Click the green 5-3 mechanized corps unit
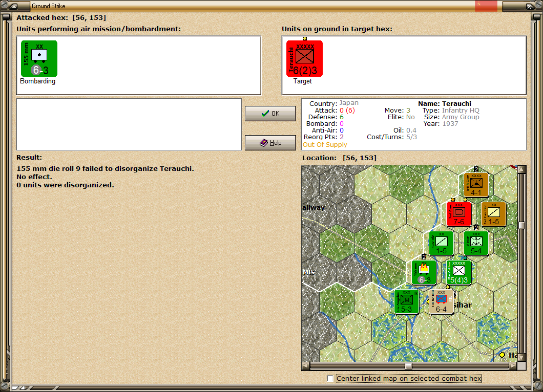Image resolution: width=543 pixels, height=392 pixels. click(x=407, y=302)
